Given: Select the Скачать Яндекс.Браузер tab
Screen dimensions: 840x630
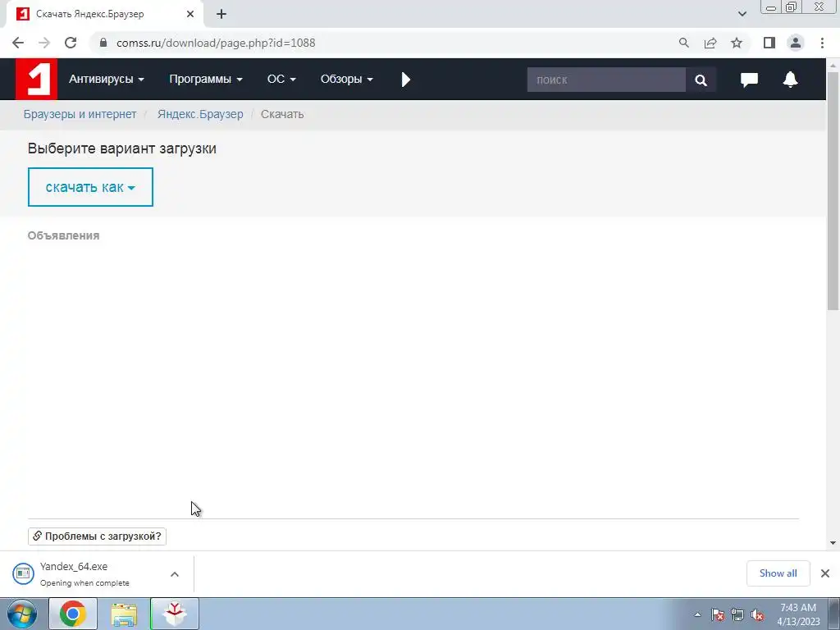Looking at the screenshot, I should [x=104, y=14].
